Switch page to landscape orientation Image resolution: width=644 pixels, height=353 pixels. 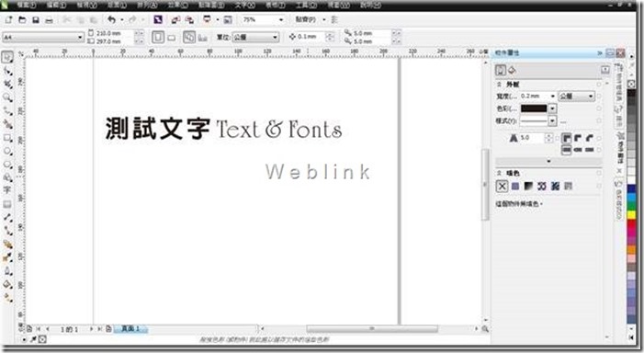172,38
